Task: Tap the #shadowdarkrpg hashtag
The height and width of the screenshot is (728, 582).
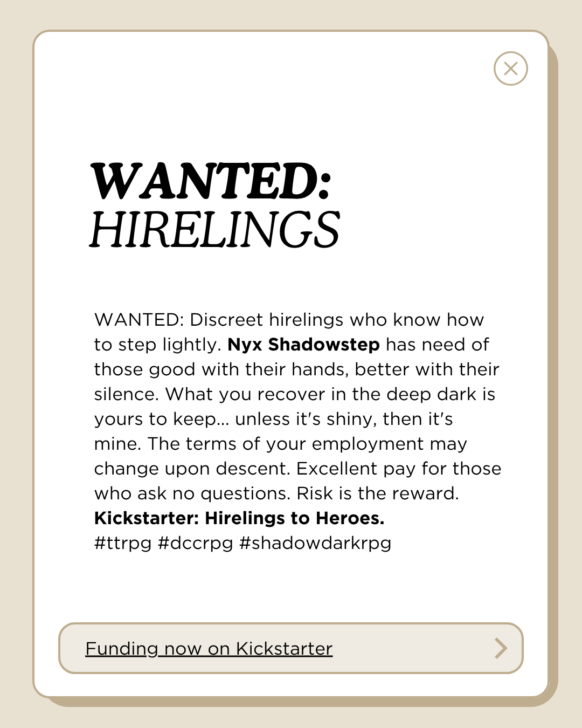Action: (315, 543)
